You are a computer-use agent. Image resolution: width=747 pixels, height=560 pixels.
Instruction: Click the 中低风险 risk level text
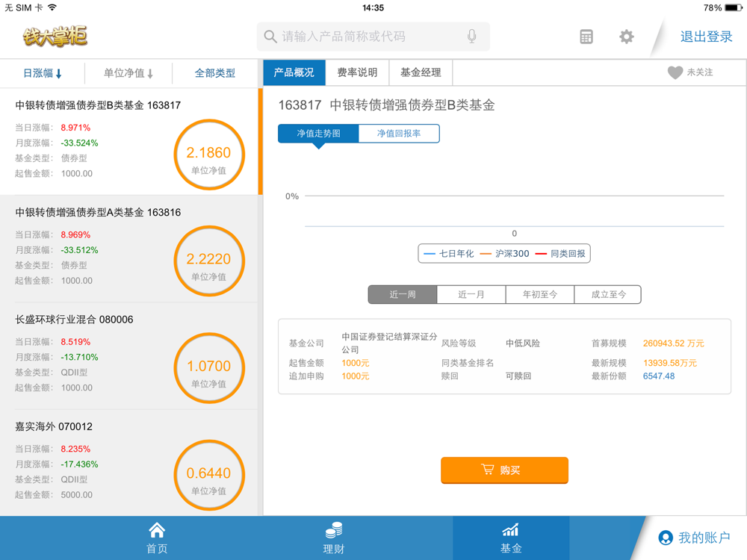[x=523, y=343]
